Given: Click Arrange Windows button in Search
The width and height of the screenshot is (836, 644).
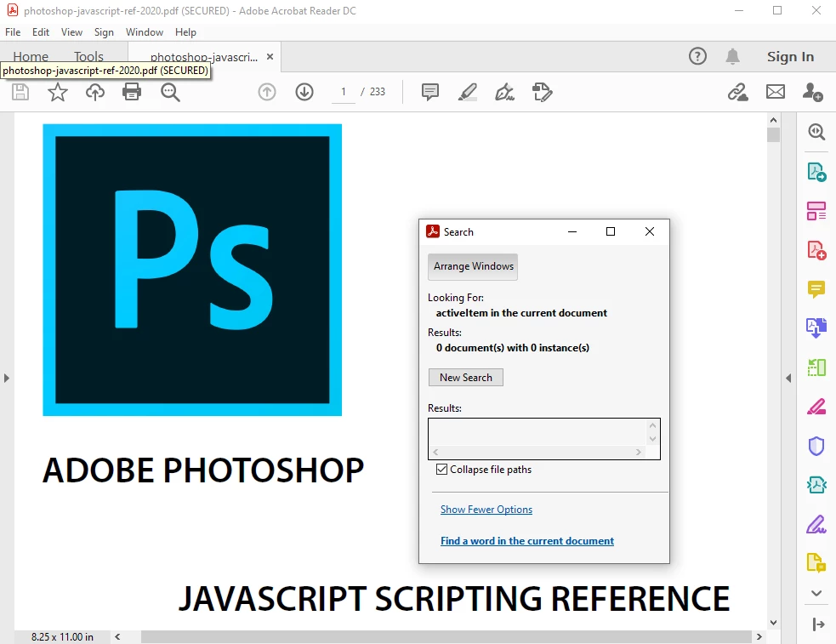Looking at the screenshot, I should (x=473, y=266).
